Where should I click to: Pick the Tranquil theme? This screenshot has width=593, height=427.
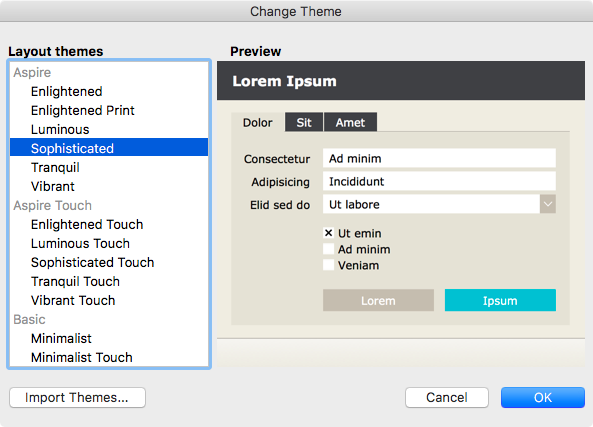click(109, 167)
